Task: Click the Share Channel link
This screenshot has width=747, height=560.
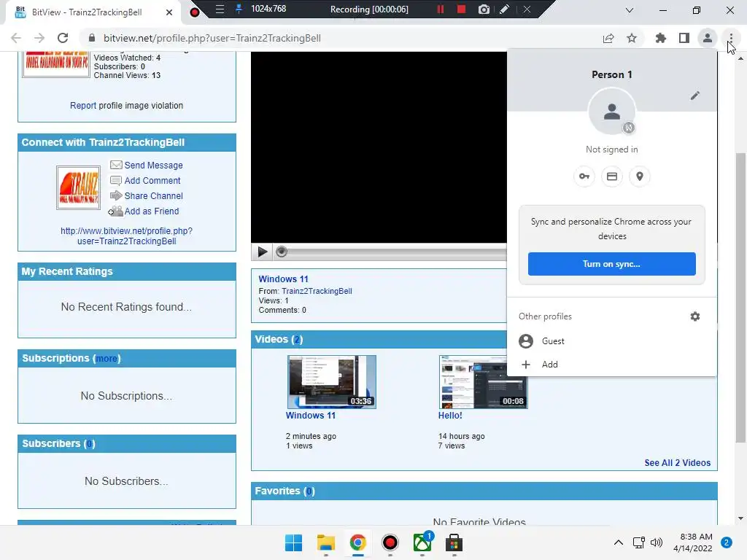Action: [153, 195]
